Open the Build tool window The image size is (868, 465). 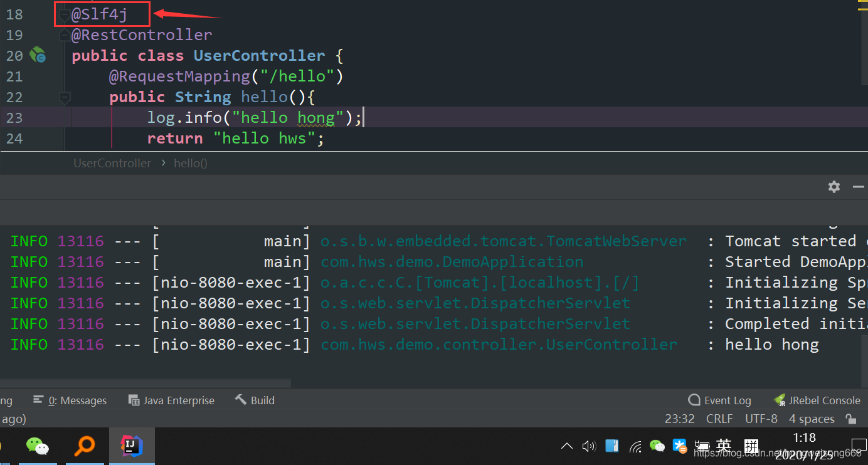pos(255,400)
